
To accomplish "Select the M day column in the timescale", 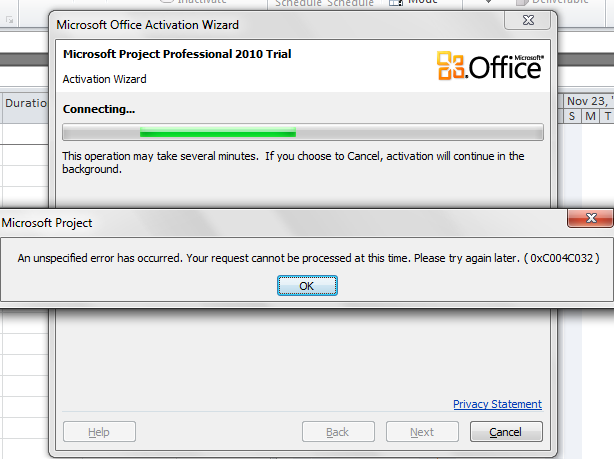I will click(590, 116).
